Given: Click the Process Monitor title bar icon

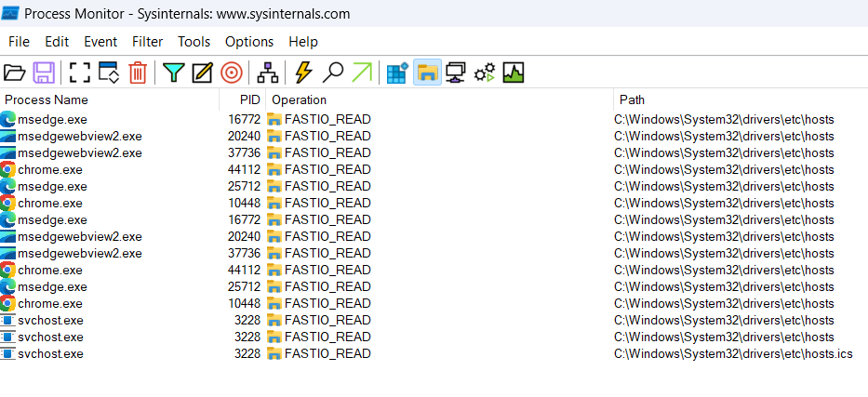Looking at the screenshot, I should click(x=10, y=13).
